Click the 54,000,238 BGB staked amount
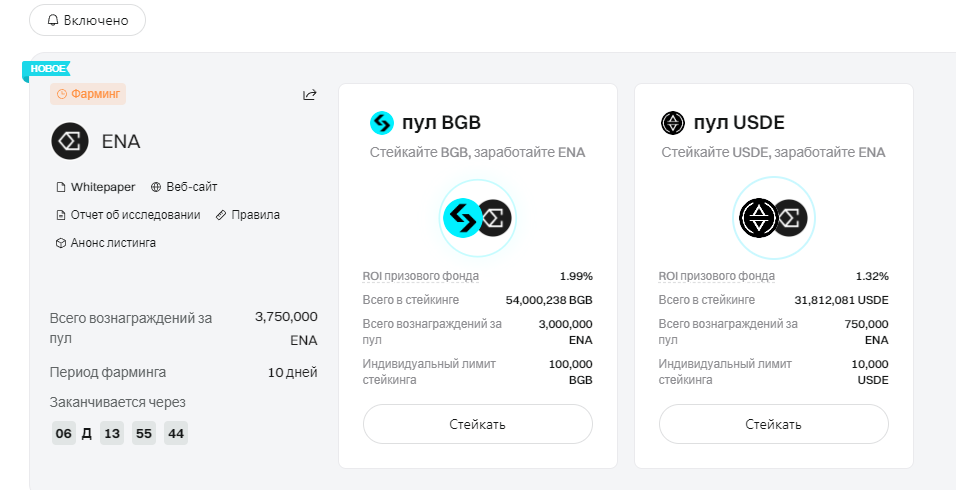The height and width of the screenshot is (490, 956). click(549, 300)
